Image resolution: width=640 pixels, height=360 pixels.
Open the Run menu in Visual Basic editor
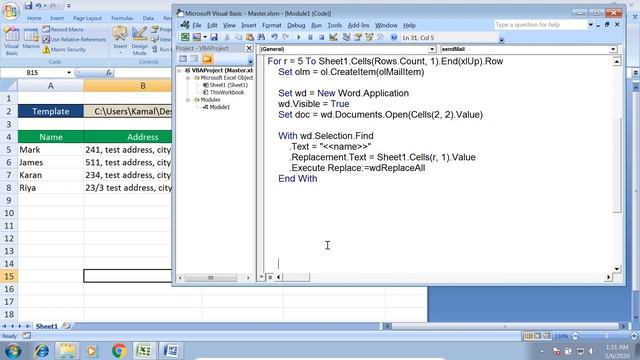point(316,25)
